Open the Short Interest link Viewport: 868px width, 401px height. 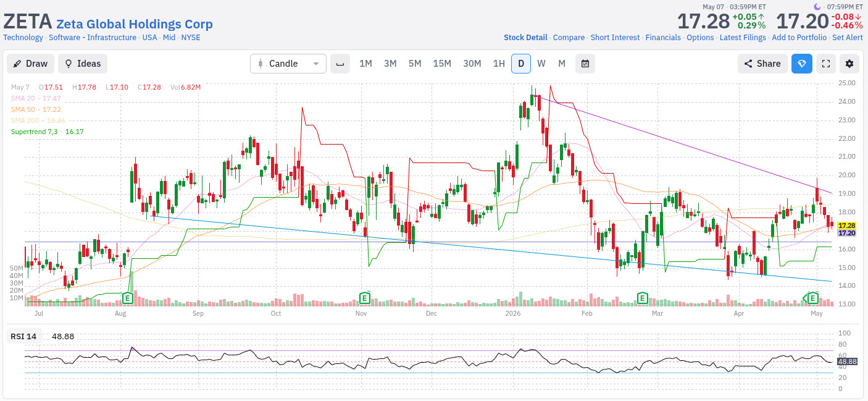click(x=615, y=38)
